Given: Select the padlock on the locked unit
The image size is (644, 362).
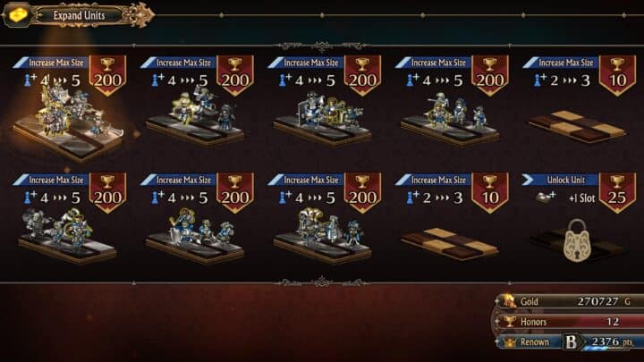Looking at the screenshot, I should tap(577, 241).
